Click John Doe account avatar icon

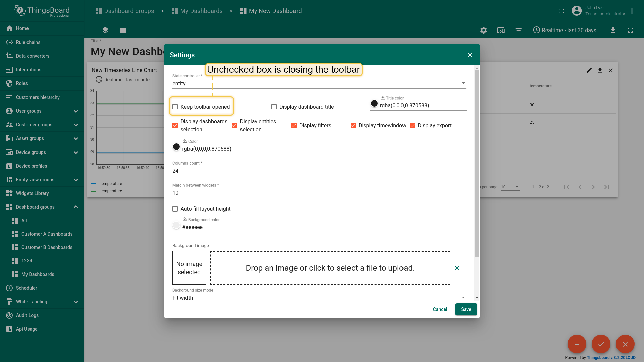576,11
